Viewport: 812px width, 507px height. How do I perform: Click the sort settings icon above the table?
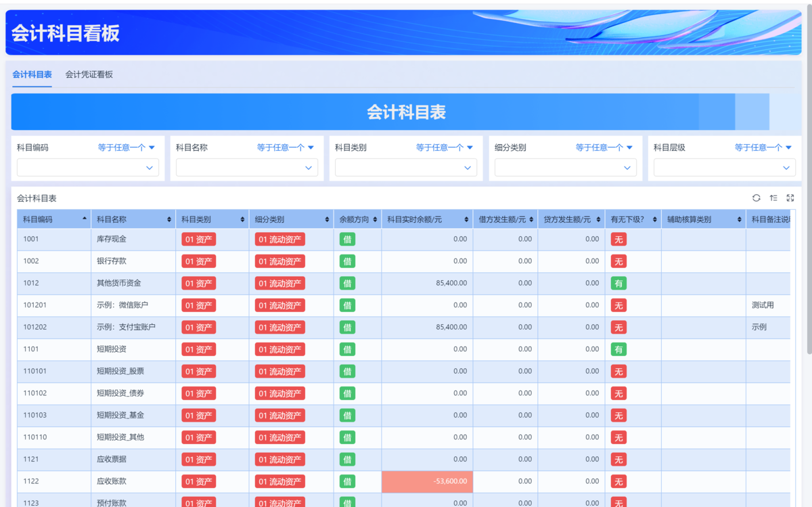773,198
